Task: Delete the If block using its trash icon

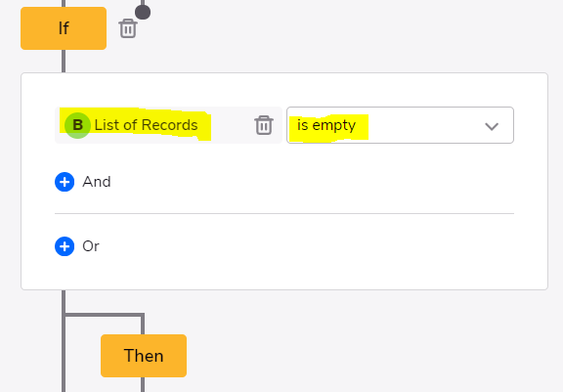Action: [128, 28]
